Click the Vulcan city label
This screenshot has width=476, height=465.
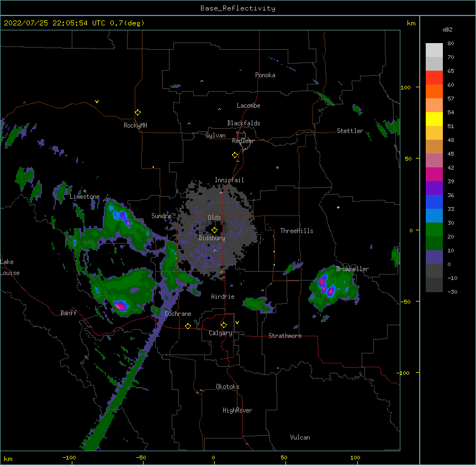tap(300, 437)
